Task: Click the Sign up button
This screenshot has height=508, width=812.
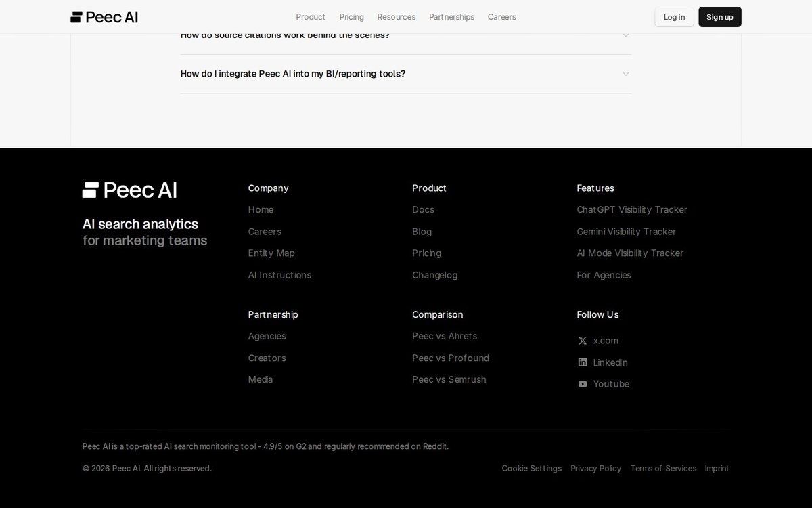Action: pos(720,17)
